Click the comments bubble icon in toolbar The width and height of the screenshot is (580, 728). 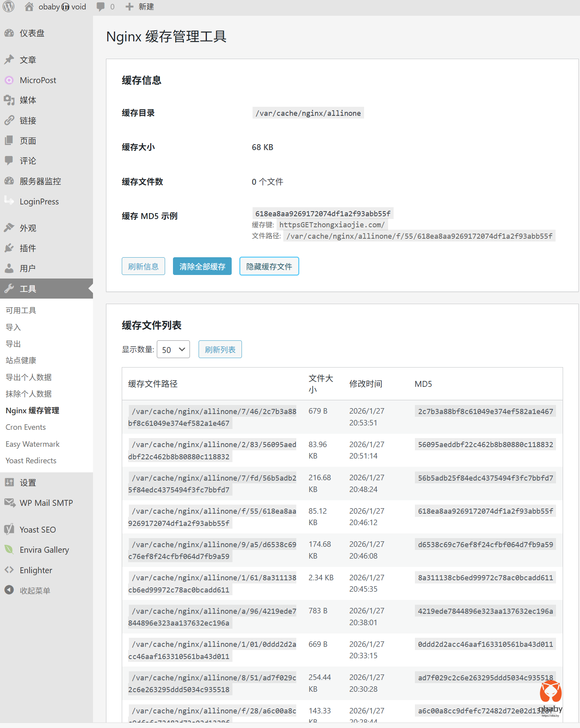point(101,7)
